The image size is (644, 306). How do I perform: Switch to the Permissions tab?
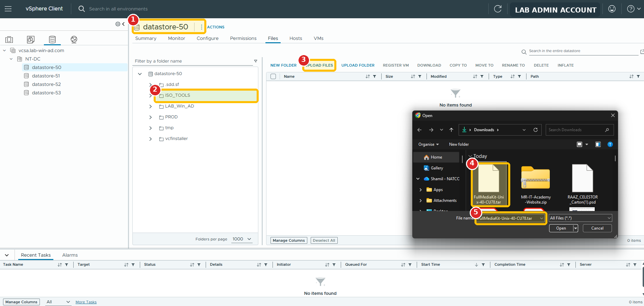[243, 38]
